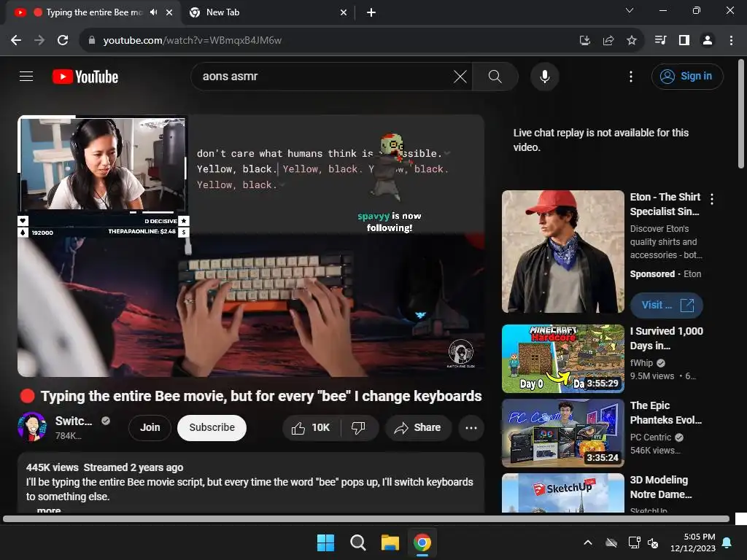Image resolution: width=747 pixels, height=560 pixels.
Task: Open File Explorer from taskbar
Action: coord(390,542)
